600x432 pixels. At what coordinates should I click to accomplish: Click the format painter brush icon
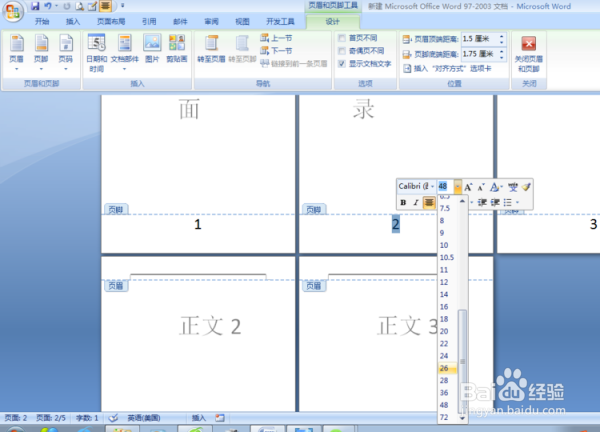[x=526, y=187]
